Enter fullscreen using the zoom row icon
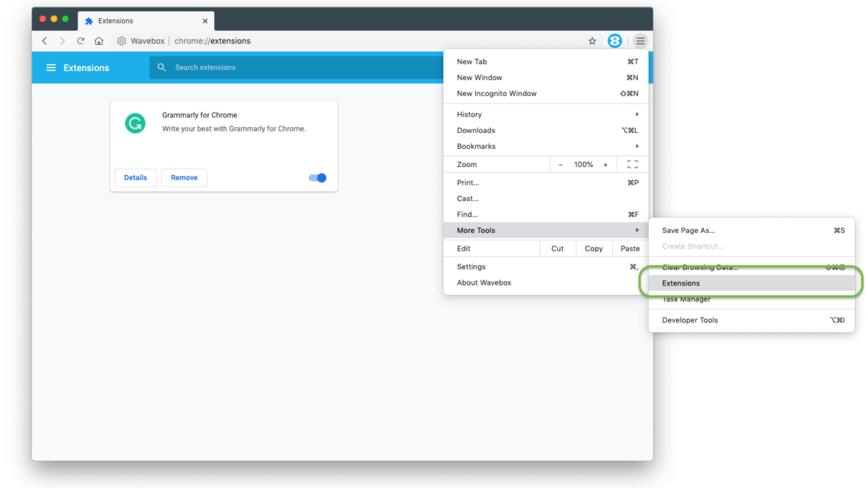868x488 pixels. click(632, 165)
